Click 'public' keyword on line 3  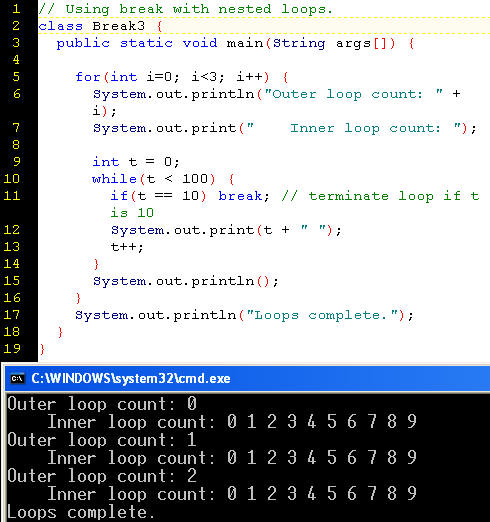coord(83,43)
